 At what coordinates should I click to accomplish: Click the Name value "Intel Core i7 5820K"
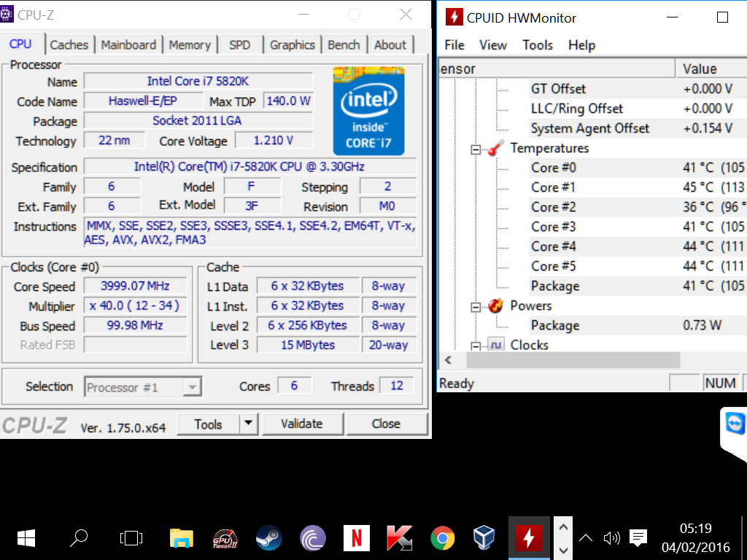[198, 81]
